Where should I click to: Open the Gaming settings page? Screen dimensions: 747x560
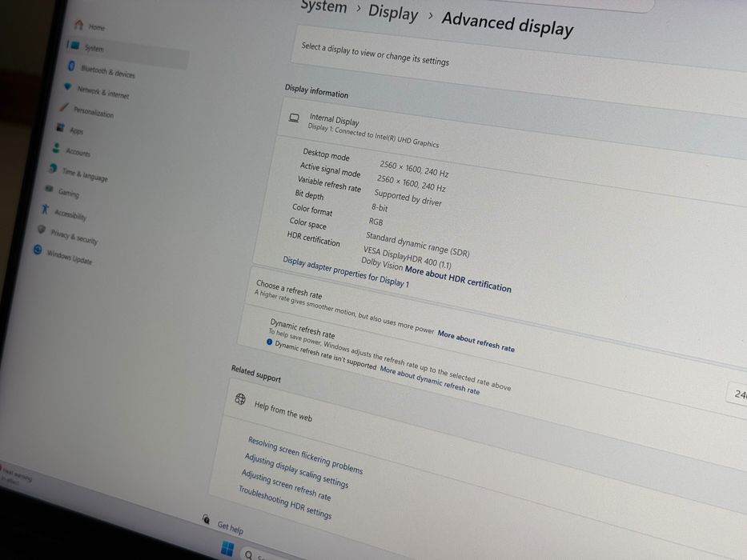tap(68, 192)
